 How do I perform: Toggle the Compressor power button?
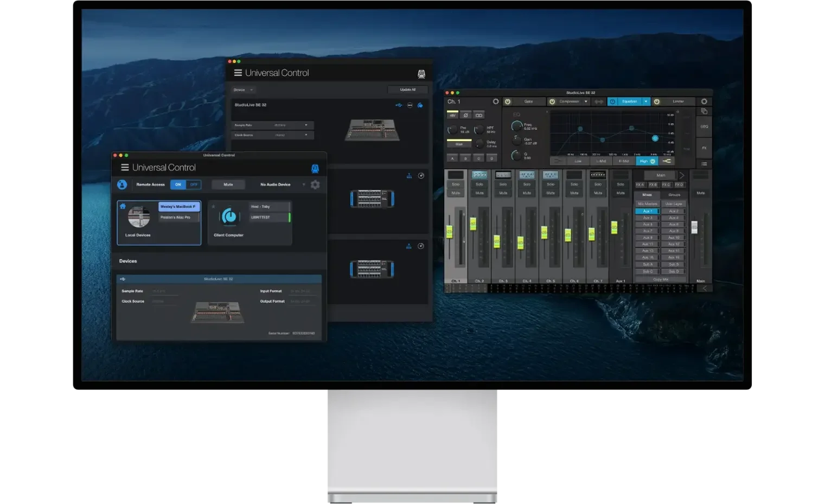tap(552, 101)
